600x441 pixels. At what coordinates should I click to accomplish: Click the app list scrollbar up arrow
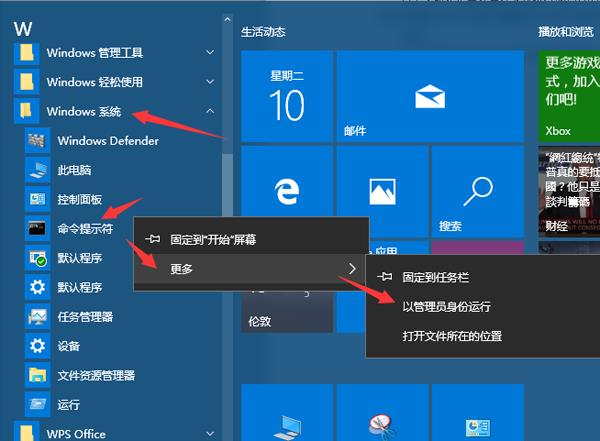pyautogui.click(x=227, y=19)
